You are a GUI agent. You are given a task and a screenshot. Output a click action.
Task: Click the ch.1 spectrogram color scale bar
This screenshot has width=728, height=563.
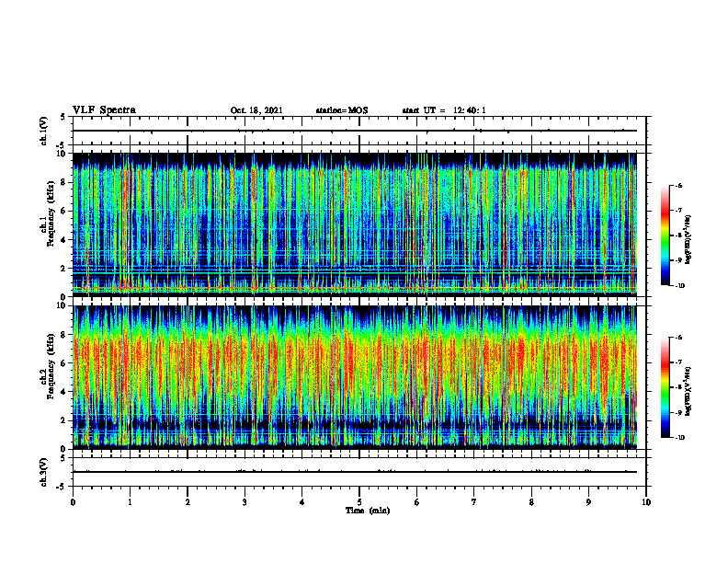(665, 236)
